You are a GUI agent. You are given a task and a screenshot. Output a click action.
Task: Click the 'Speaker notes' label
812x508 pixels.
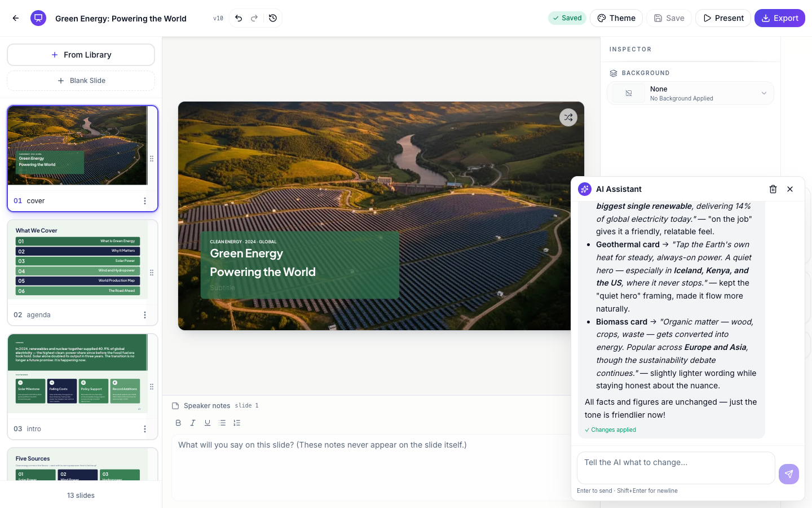point(207,406)
